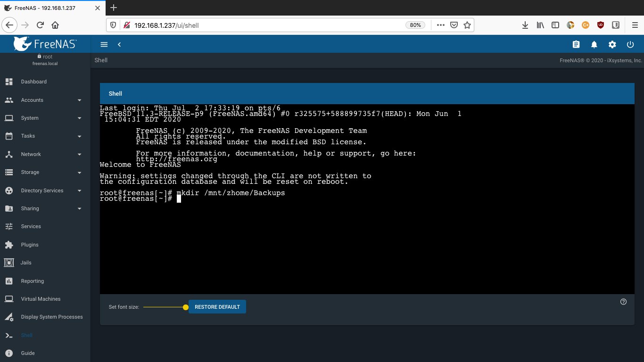The image size is (644, 362).
Task: Expand the Accounts menu arrow
Action: 79,100
